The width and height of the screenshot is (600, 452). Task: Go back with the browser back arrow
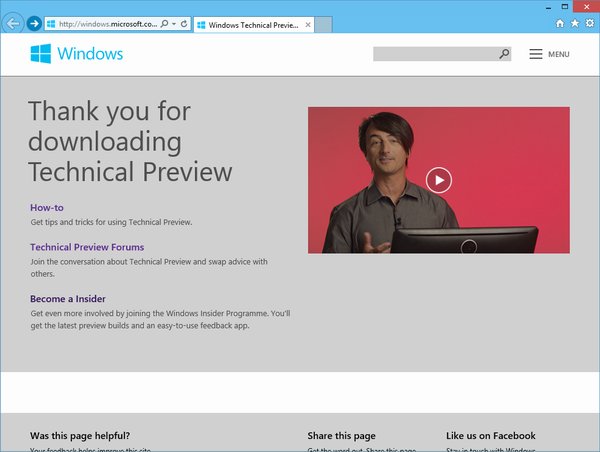[13, 24]
